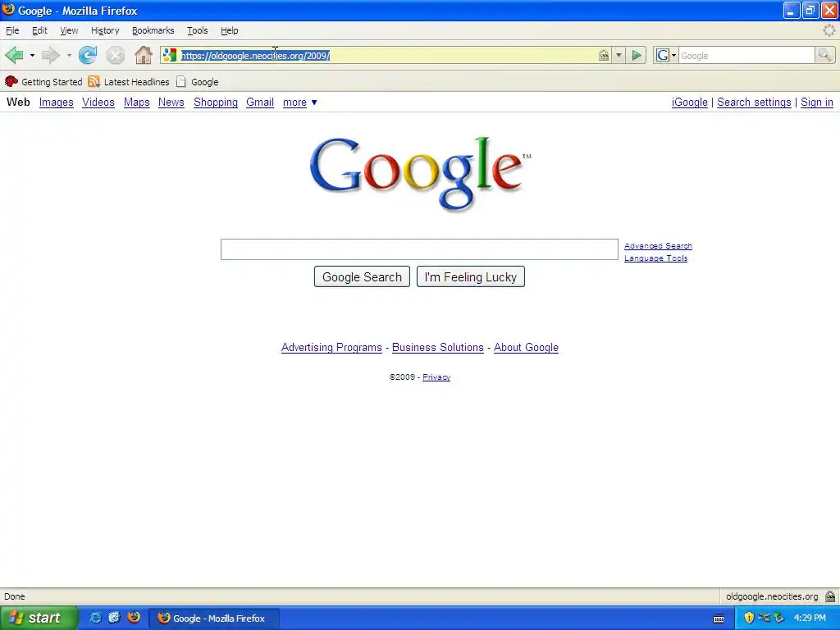Click the green Go arrow button
The image size is (840, 630).
point(637,55)
